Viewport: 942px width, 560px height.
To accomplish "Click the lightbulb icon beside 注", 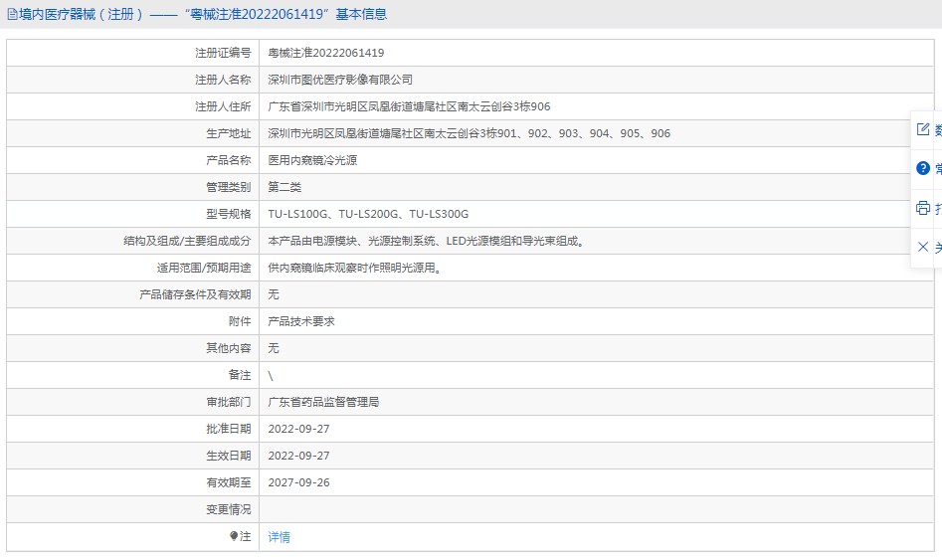I will click(234, 536).
